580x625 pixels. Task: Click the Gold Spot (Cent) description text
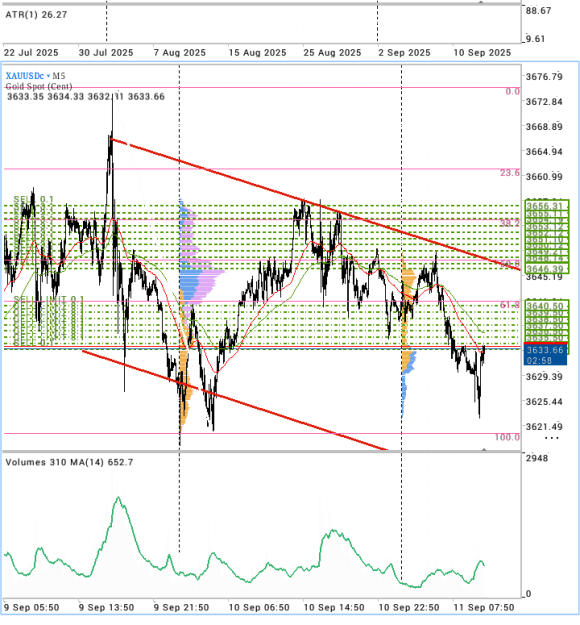click(39, 86)
